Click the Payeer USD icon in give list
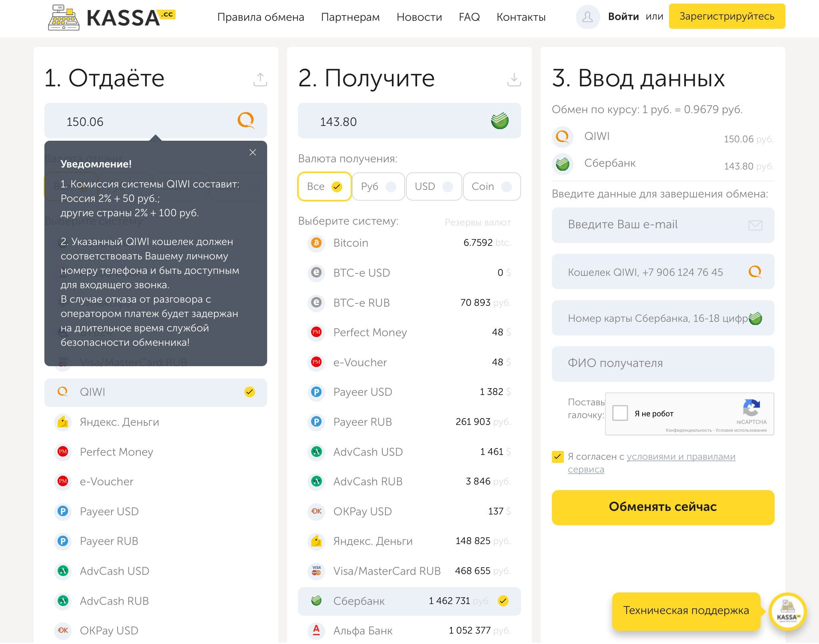 click(63, 511)
